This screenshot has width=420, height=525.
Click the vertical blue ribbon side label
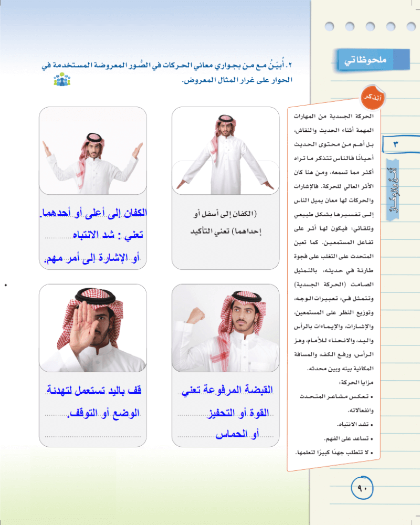click(x=393, y=190)
